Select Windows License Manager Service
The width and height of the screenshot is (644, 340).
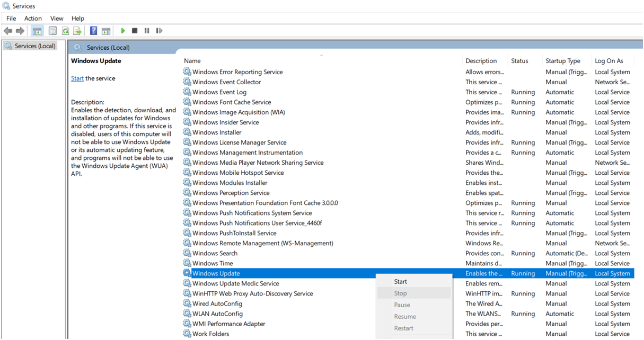pos(240,142)
